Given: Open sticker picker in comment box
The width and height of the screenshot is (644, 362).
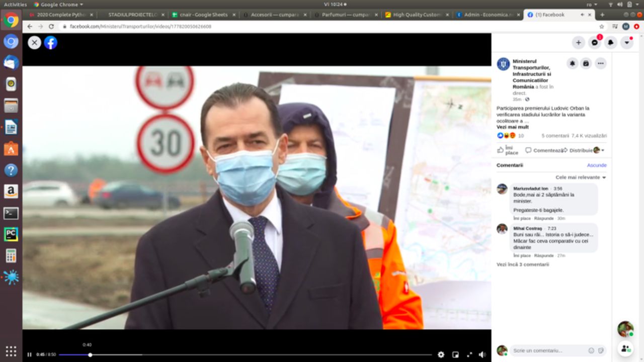Looking at the screenshot, I should pyautogui.click(x=601, y=350).
